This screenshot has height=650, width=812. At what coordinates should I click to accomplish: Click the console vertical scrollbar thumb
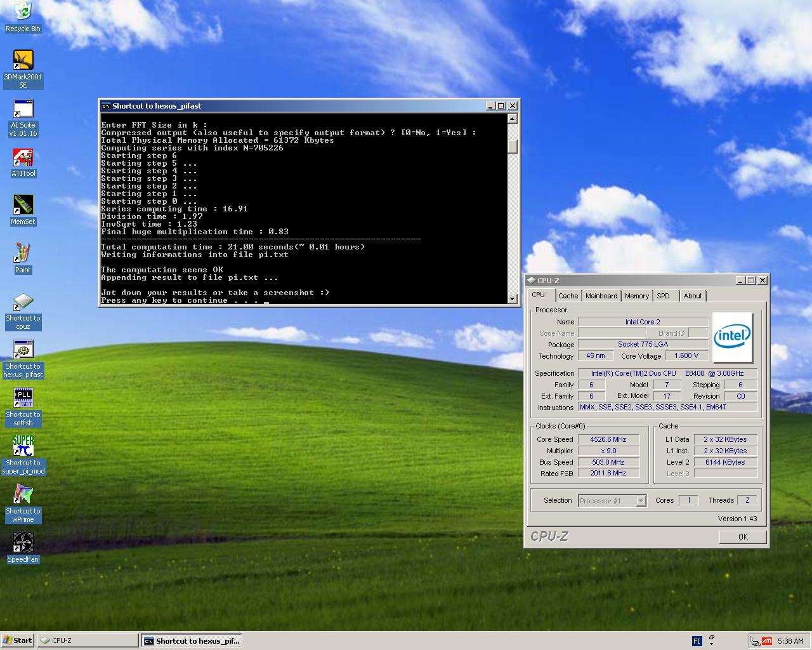(513, 146)
